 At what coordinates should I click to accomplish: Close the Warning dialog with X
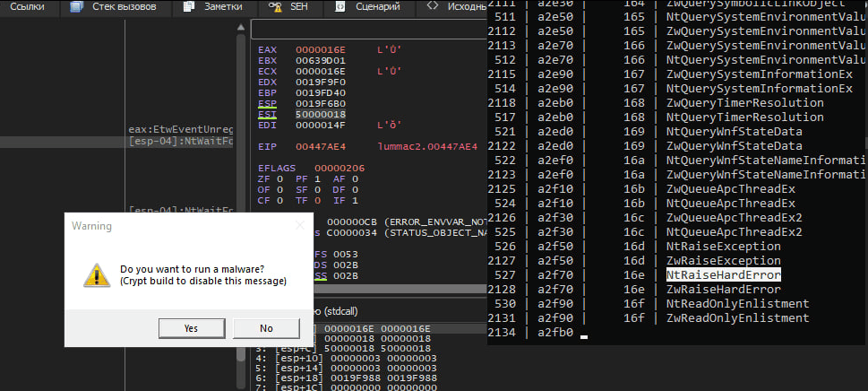coord(299,225)
